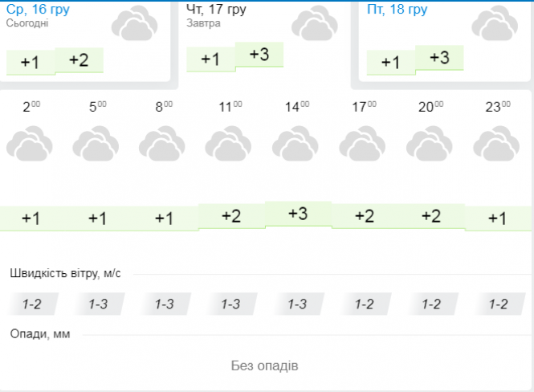Image resolution: width=534 pixels, height=392 pixels.
Task: Switch to the Чт, 17 гру tab
Action: pos(217,10)
